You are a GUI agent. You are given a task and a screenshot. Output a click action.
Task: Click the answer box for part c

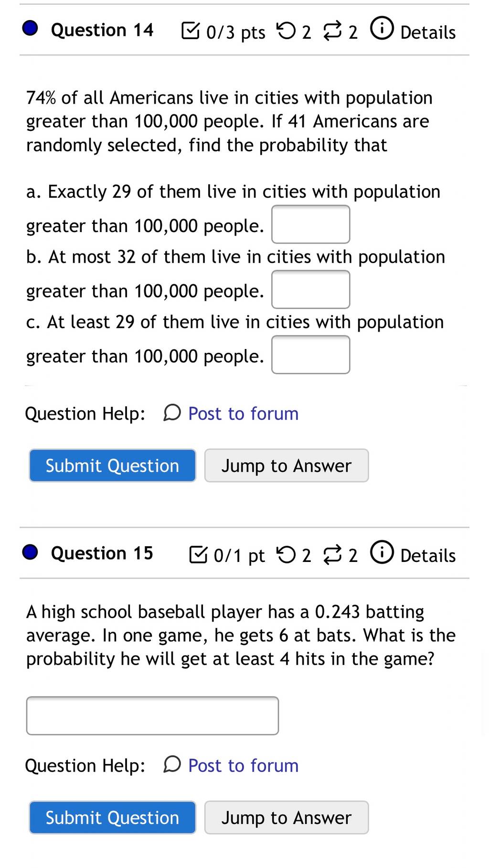point(311,355)
